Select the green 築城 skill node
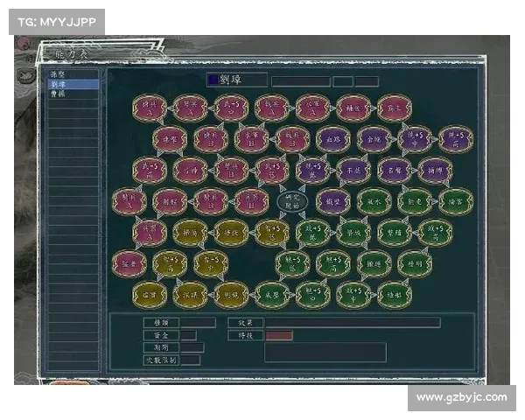This screenshot has height=420, width=525. [x=353, y=232]
